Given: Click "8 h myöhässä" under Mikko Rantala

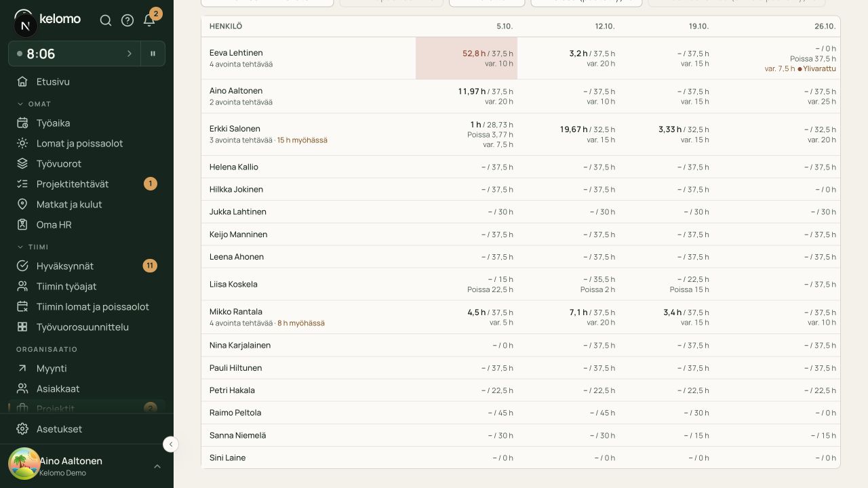Looking at the screenshot, I should coord(300,323).
